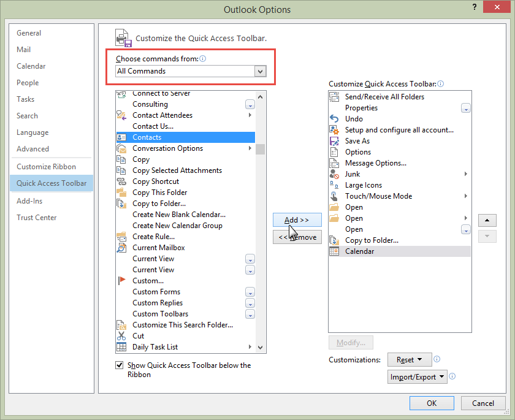
Task: Switch to the Customize Ribbon section
Action: (47, 167)
